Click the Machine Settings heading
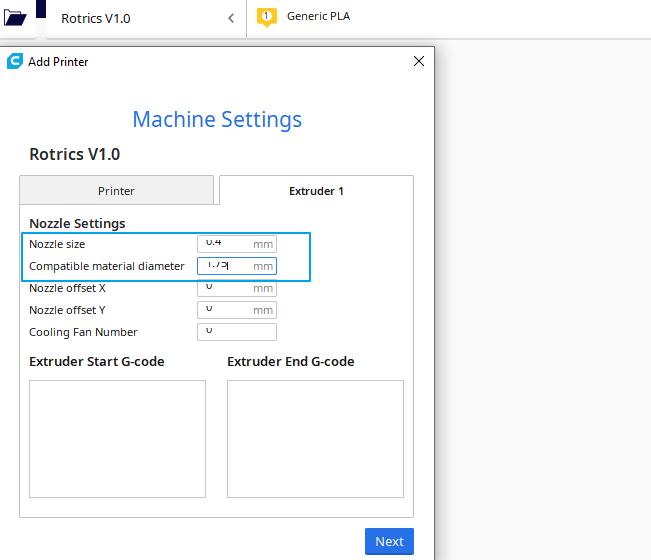The image size is (651, 560). [x=217, y=120]
